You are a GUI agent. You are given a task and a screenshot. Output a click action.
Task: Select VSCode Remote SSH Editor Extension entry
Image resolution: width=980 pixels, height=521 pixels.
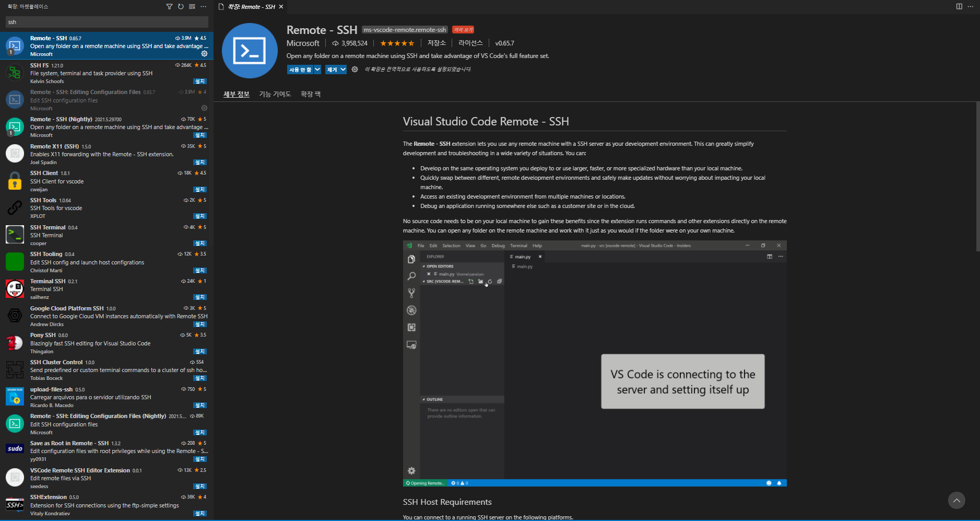click(107, 478)
